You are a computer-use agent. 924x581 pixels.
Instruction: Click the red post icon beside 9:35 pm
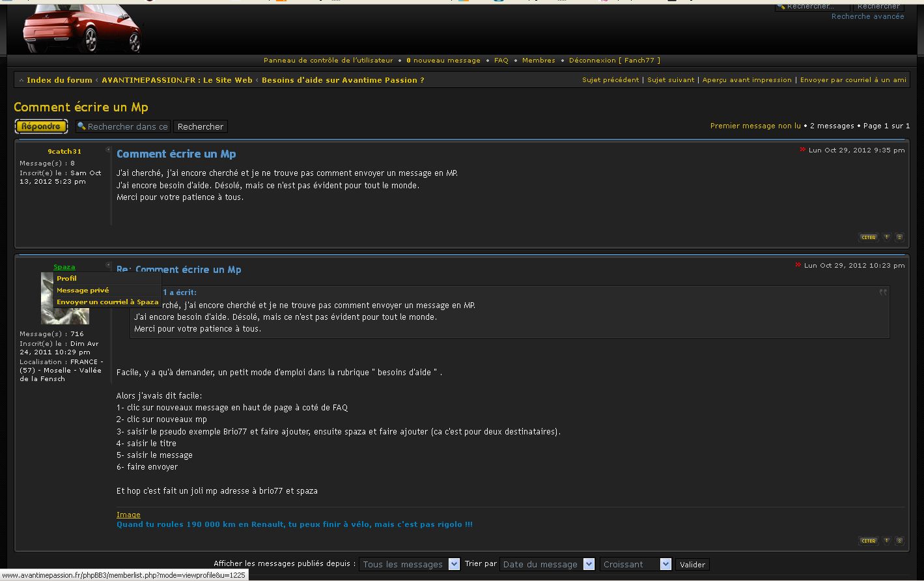(802, 150)
